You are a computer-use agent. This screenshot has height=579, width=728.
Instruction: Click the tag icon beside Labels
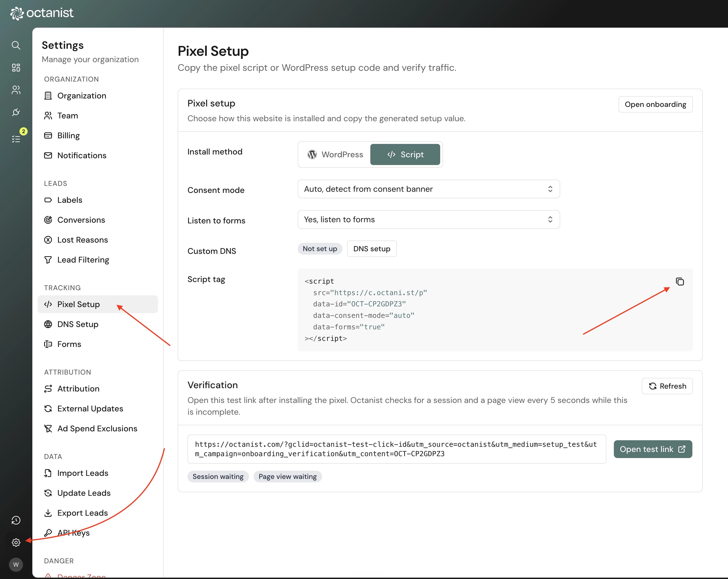(x=48, y=200)
